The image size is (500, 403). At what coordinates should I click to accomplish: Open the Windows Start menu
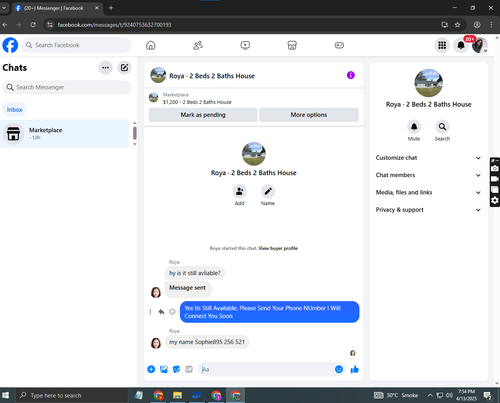6,395
